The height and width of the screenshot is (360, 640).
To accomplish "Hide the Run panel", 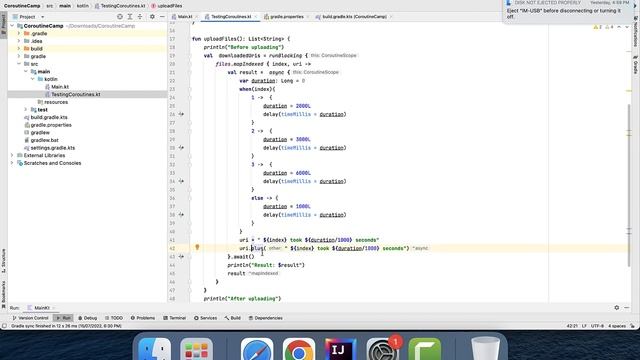I will point(627,307).
